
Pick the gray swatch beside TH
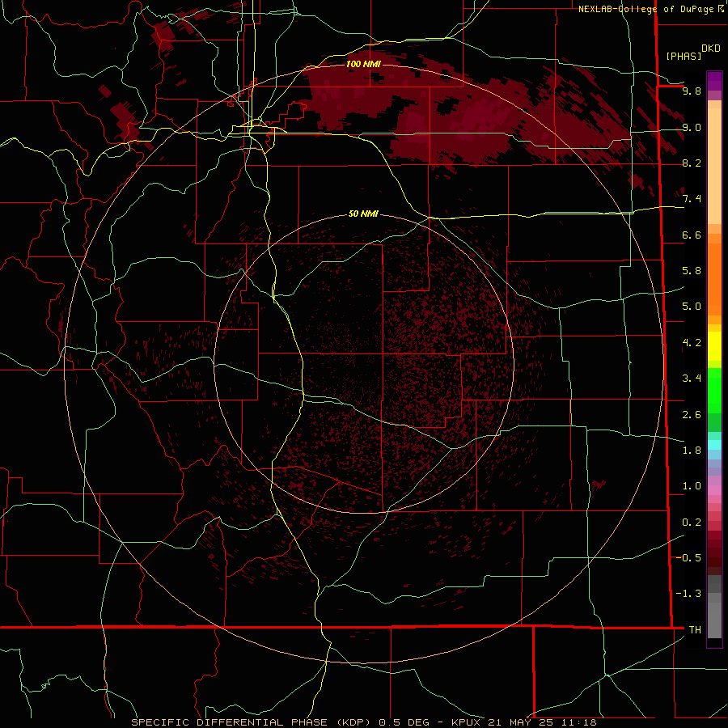[x=714, y=620]
